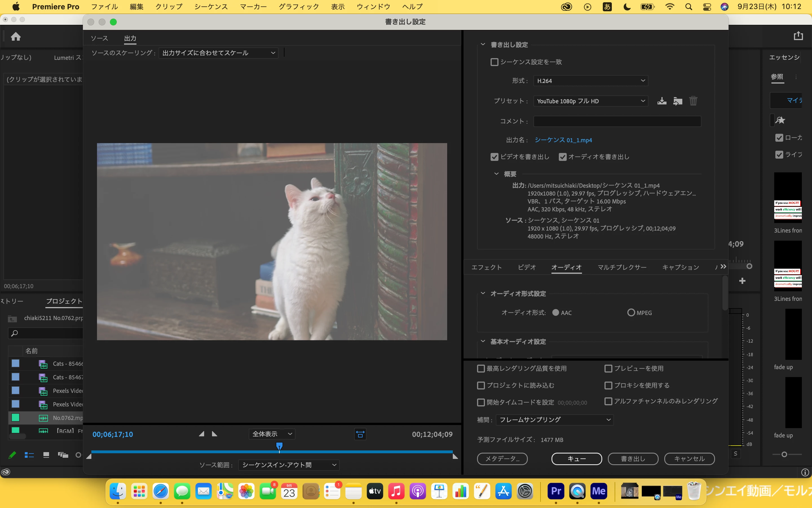Switch Project panel to list view
This screenshot has width=812, height=508.
(x=29, y=455)
